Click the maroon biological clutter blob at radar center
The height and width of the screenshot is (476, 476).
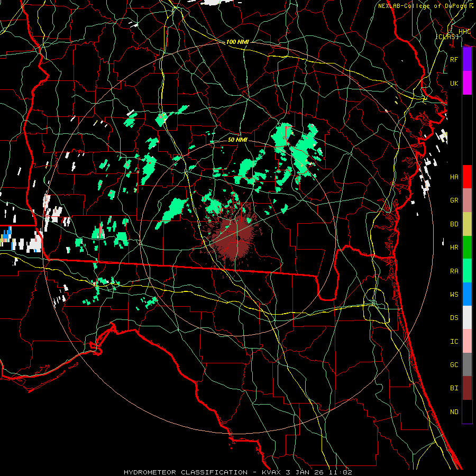[x=234, y=235]
